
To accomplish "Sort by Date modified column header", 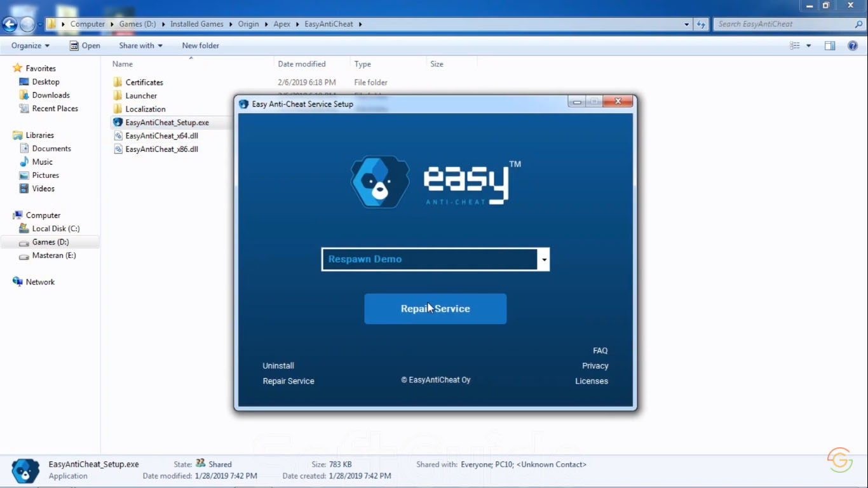I will pos(302,64).
